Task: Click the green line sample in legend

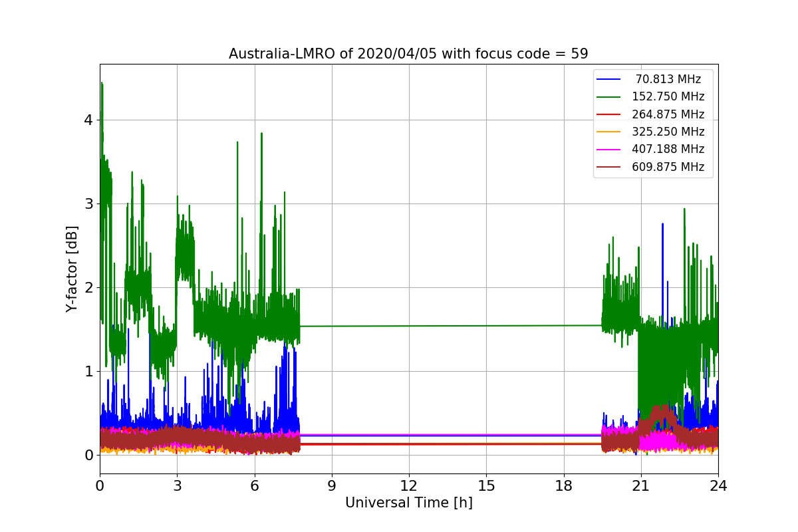Action: 609,97
